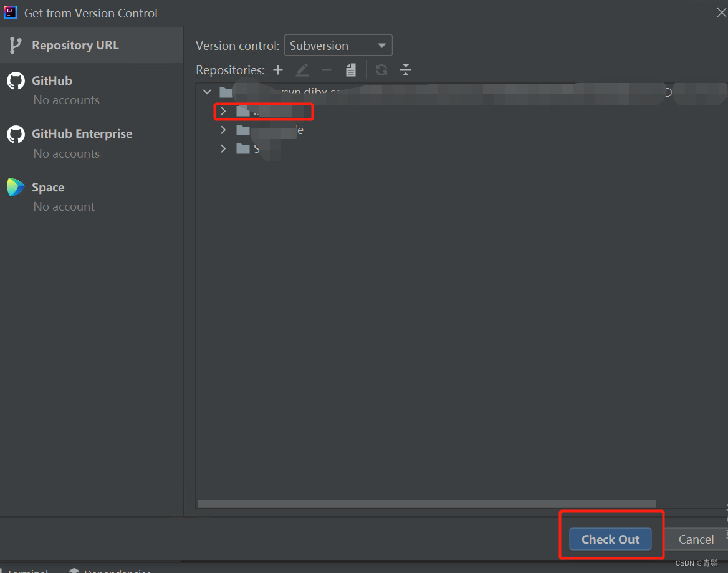Collapse the root repository node
Viewport: 728px width, 573px height.
[x=207, y=92]
